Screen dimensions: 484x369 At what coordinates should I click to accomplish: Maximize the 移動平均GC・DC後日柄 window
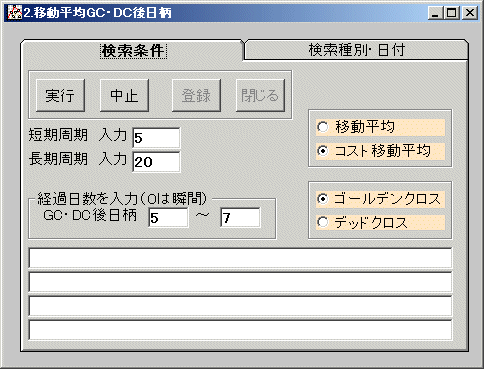452,13
